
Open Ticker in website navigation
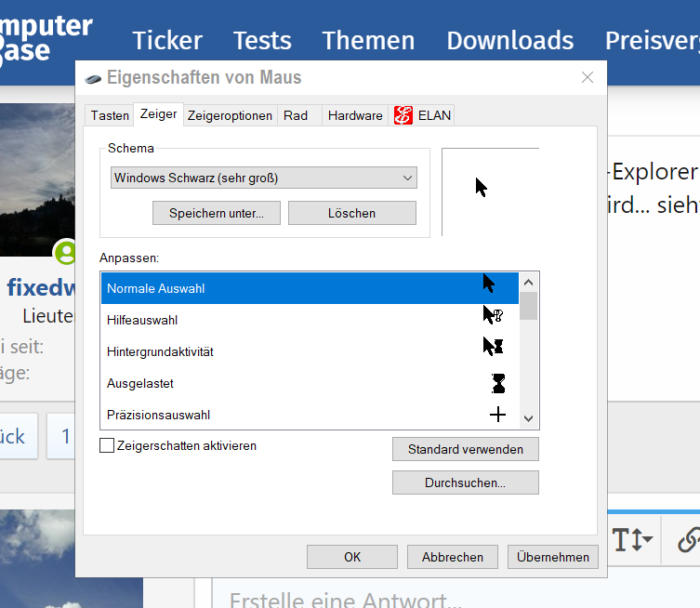coord(167,41)
